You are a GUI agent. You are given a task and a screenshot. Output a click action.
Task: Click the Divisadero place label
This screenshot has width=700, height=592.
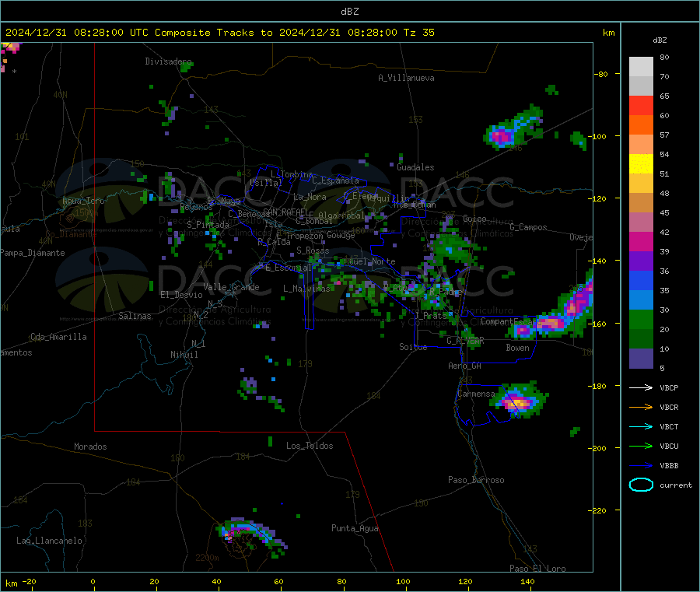coord(168,61)
